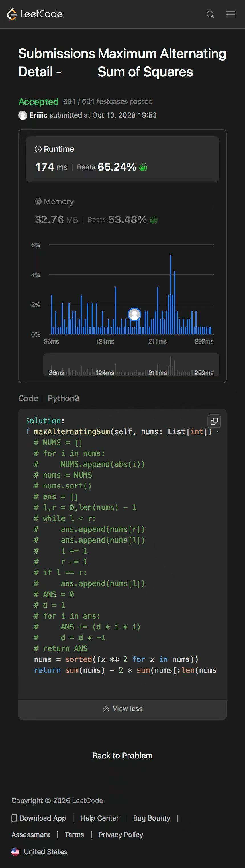Click the Python3 language label
The image size is (245, 868).
tap(64, 398)
